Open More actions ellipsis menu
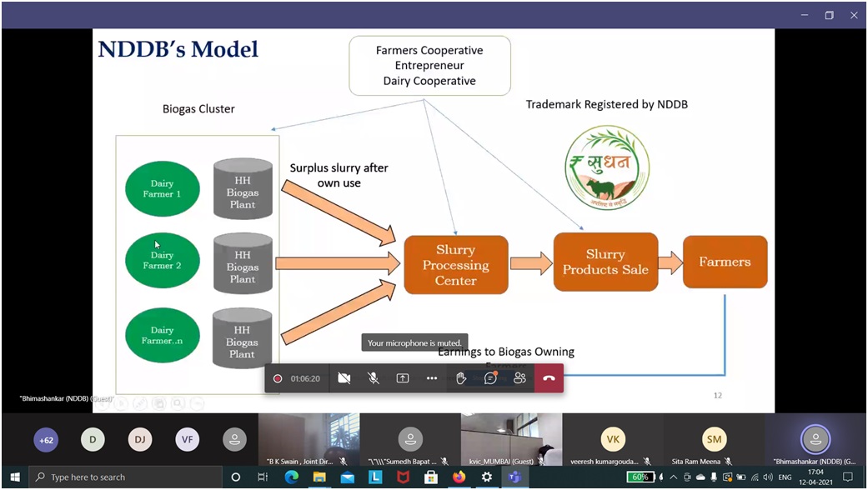 [x=432, y=378]
